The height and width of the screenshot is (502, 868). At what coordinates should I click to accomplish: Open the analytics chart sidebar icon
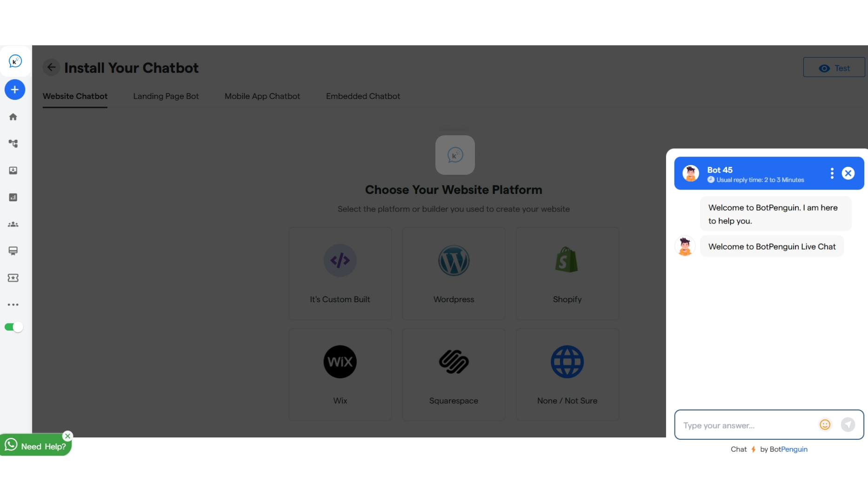[13, 198]
